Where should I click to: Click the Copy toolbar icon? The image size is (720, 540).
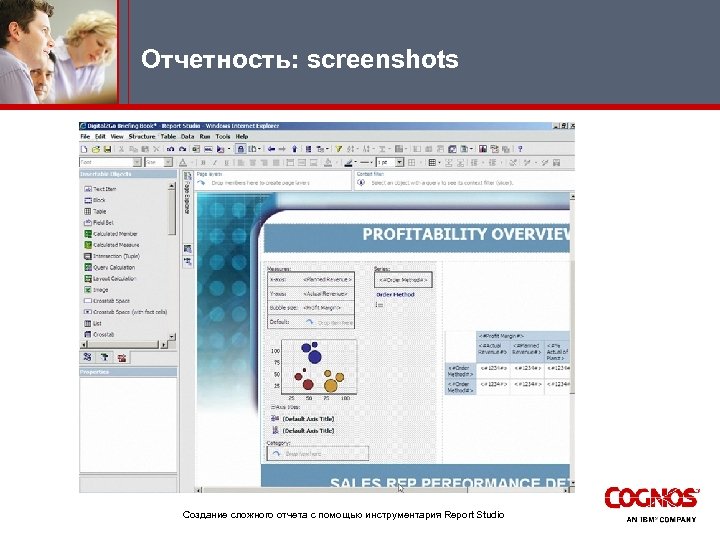click(x=133, y=149)
